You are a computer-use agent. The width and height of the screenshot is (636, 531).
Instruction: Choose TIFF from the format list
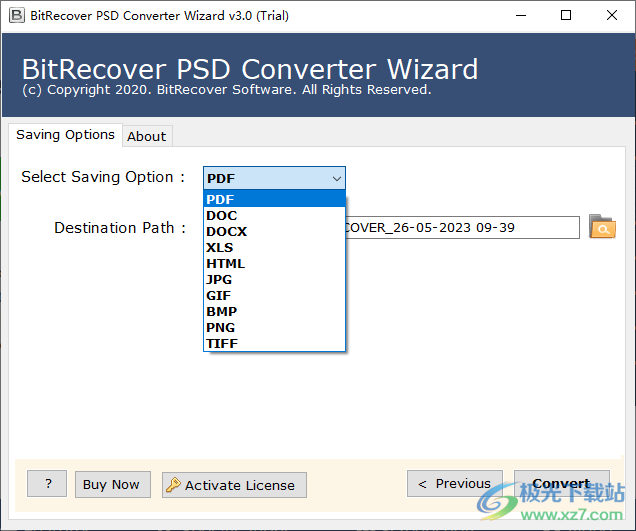274,343
